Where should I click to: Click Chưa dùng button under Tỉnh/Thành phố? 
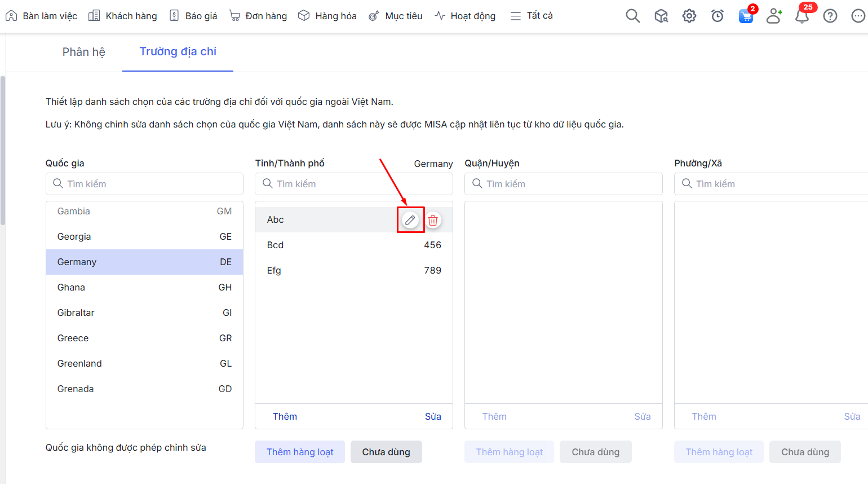coord(386,452)
